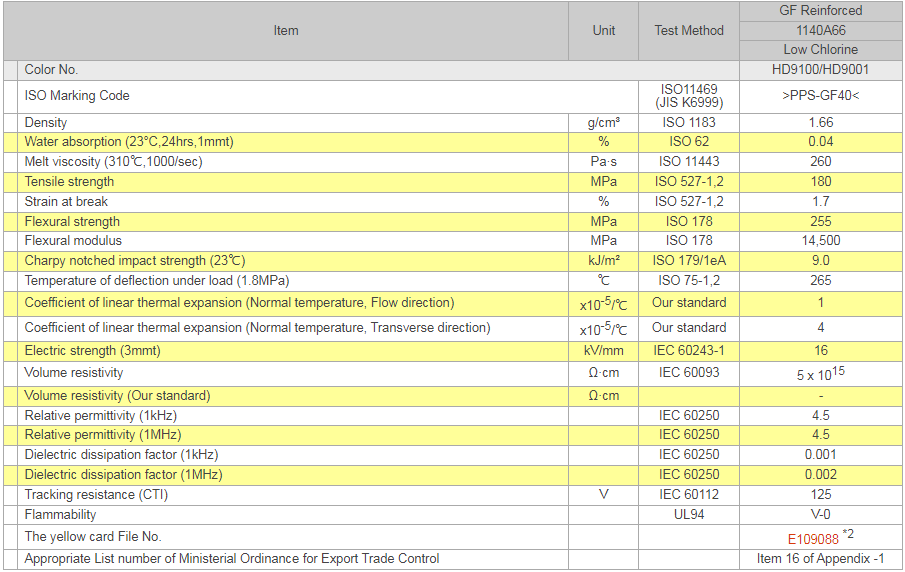This screenshot has width=905, height=572.
Task: Click the Tensile strength row label
Action: click(69, 181)
